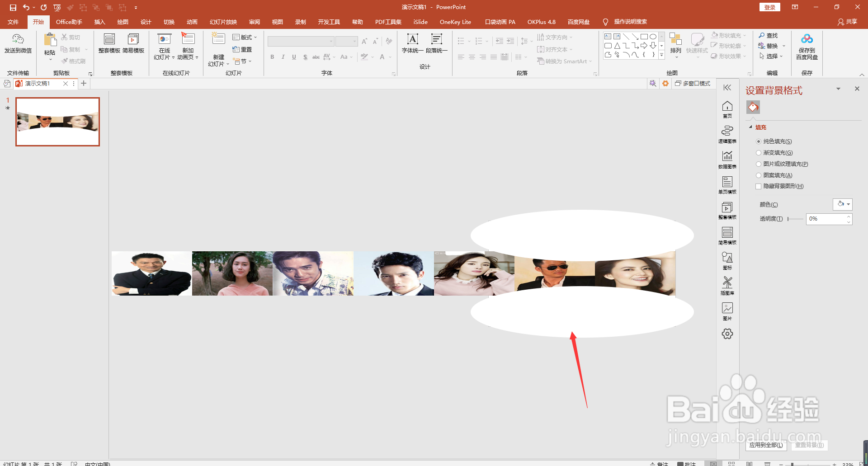
Task: Switch to the iSlide tab
Action: tap(420, 22)
